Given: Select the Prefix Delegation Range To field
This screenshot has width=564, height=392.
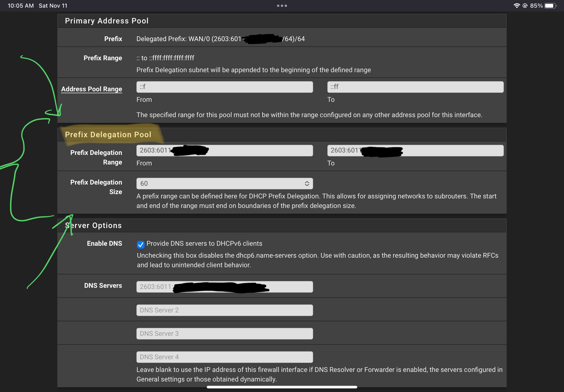Looking at the screenshot, I should tap(415, 150).
